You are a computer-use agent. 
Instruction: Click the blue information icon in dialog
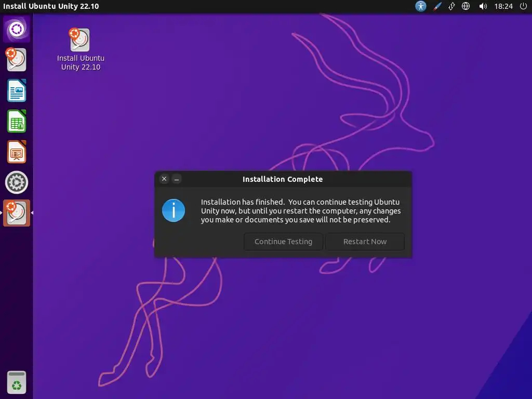coord(174,210)
